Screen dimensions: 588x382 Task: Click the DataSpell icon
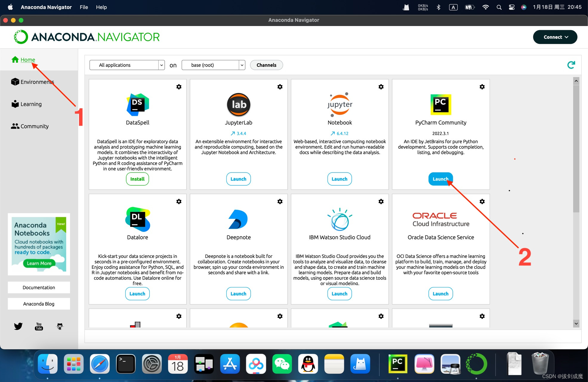[137, 104]
